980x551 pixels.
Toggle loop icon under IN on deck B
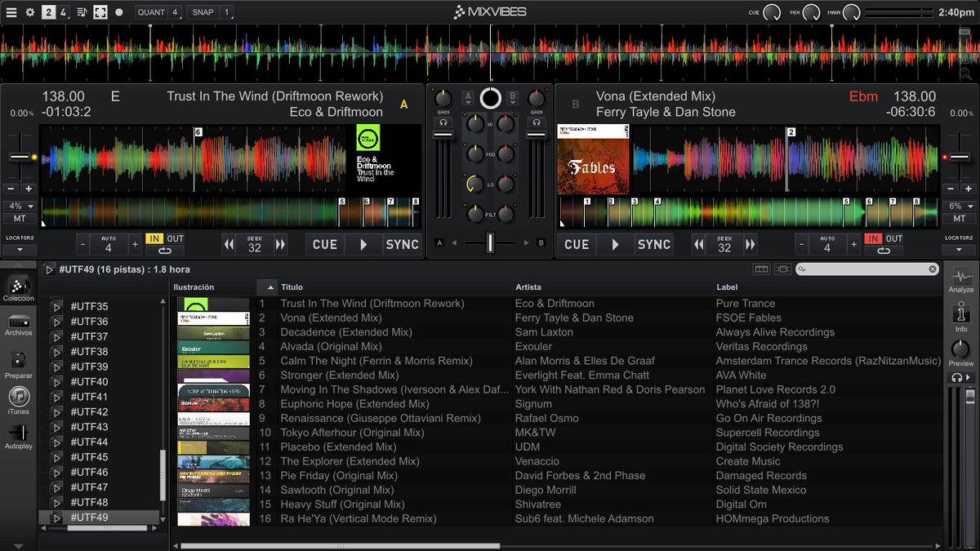pos(884,250)
